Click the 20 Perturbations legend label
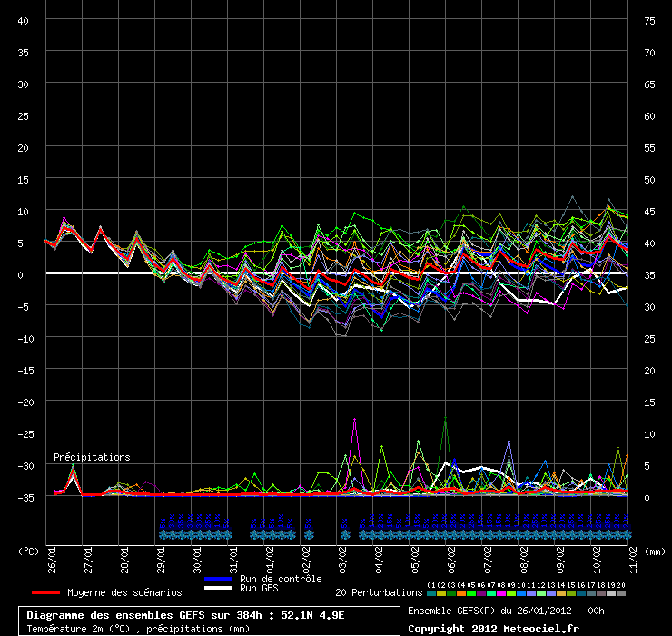672x636 pixels. point(379,592)
